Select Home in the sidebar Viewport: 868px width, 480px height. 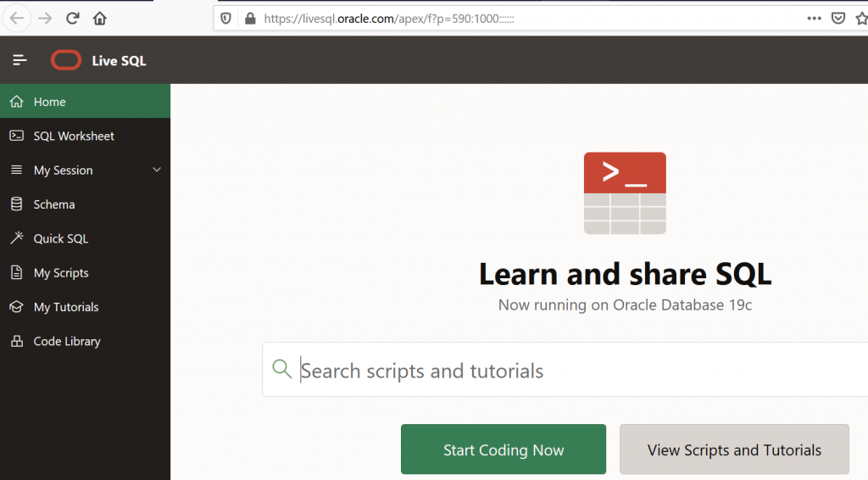[86, 101]
